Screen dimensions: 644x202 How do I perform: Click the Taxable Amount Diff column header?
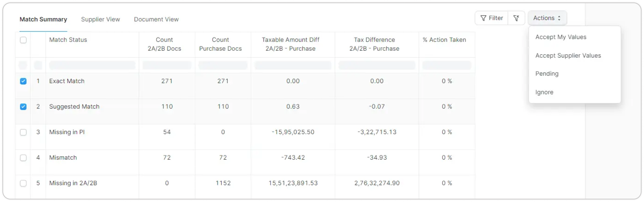(290, 44)
